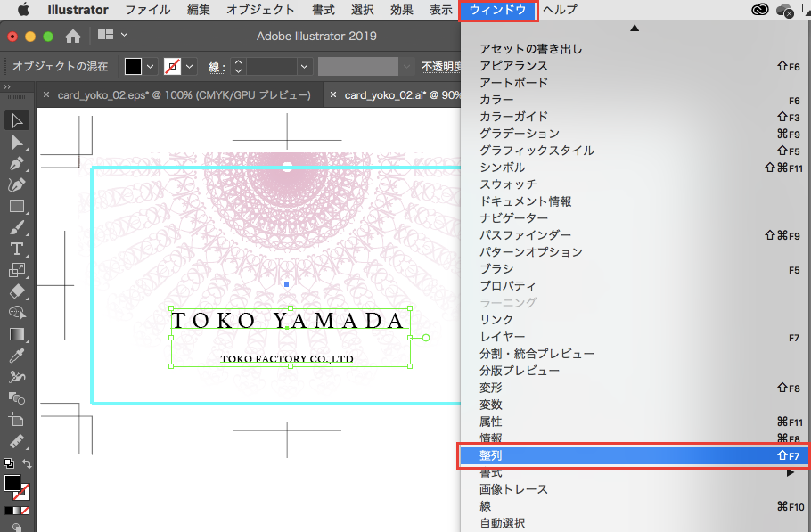Expand the stroke weight dropdown
This screenshot has width=811, height=532.
coord(305,67)
